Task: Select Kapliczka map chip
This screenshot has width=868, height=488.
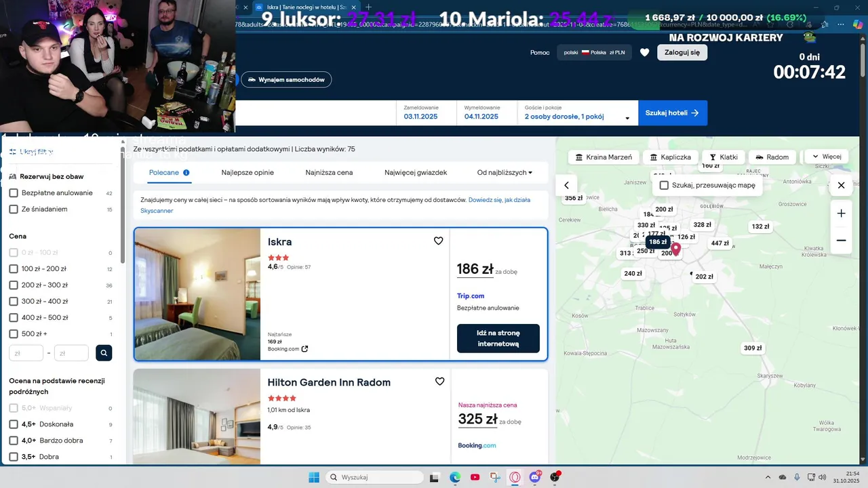Action: coord(670,157)
